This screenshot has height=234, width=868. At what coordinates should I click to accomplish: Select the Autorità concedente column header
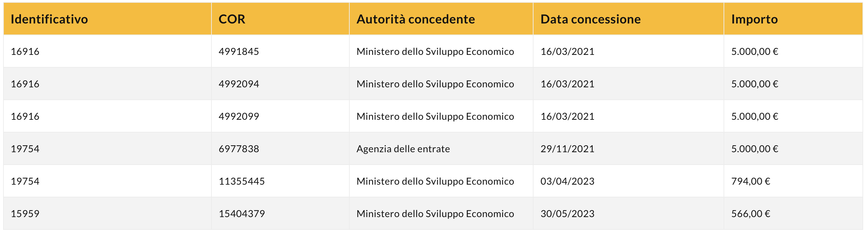pos(415,19)
